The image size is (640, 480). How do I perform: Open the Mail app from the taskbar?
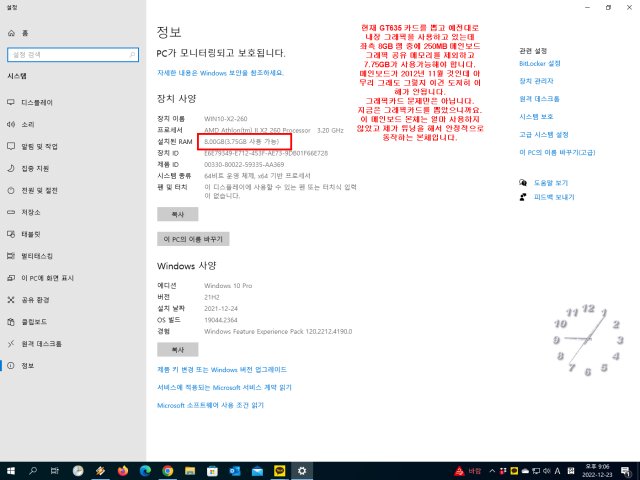pos(257,471)
